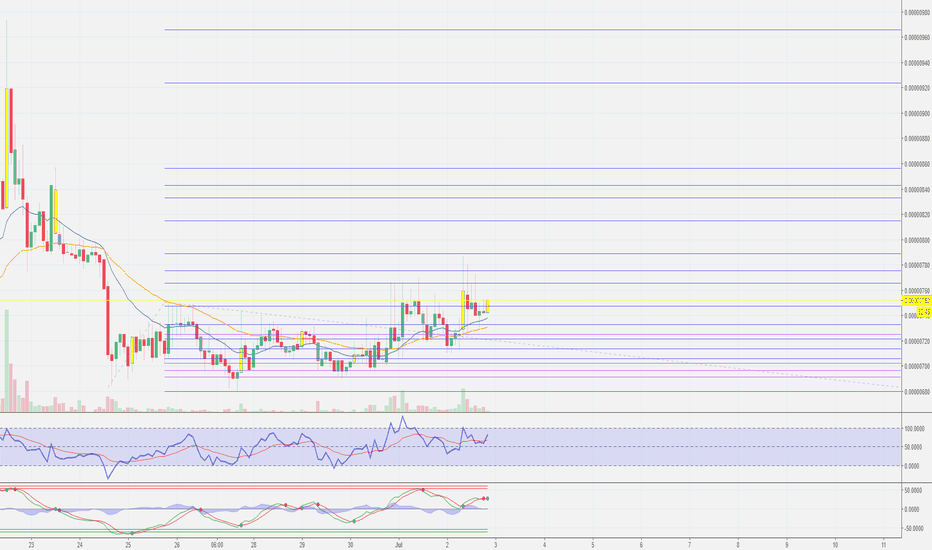
Task: Click the 25 date label on time axis
Action: pyautogui.click(x=128, y=544)
